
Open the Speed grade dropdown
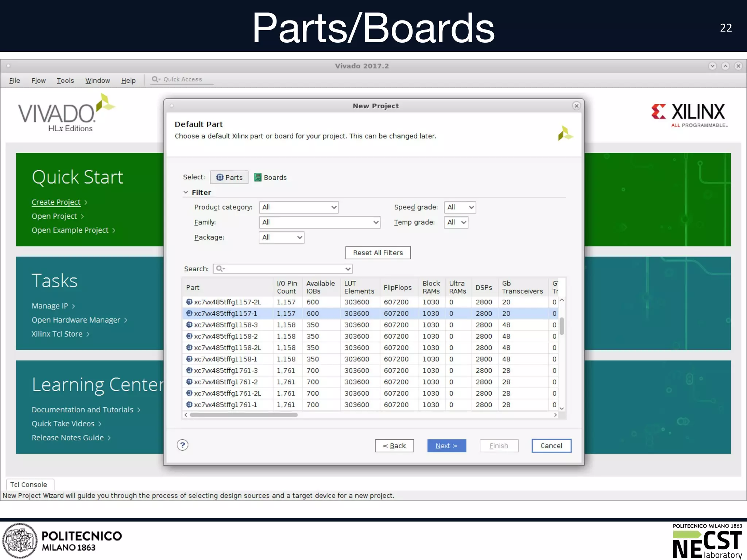(x=460, y=207)
